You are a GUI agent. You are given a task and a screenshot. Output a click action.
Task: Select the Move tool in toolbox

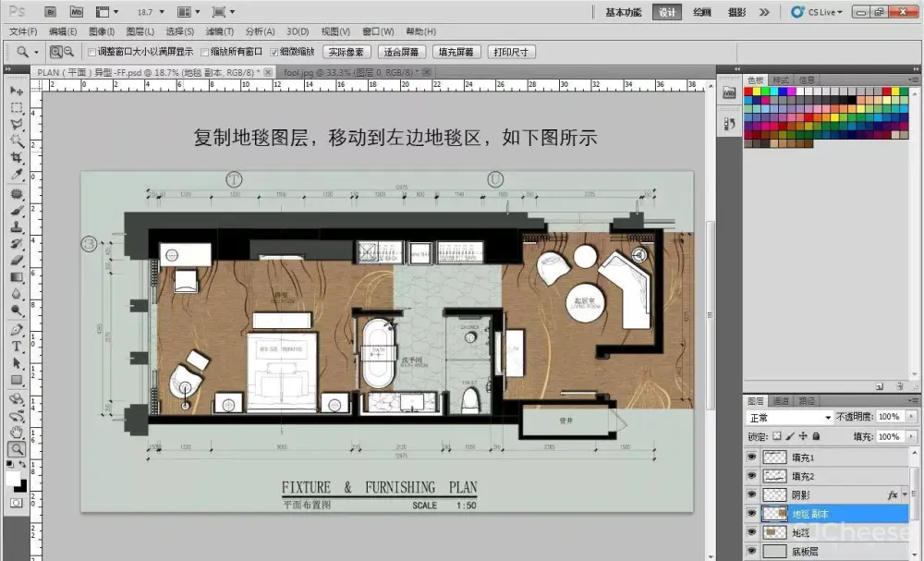tap(17, 91)
